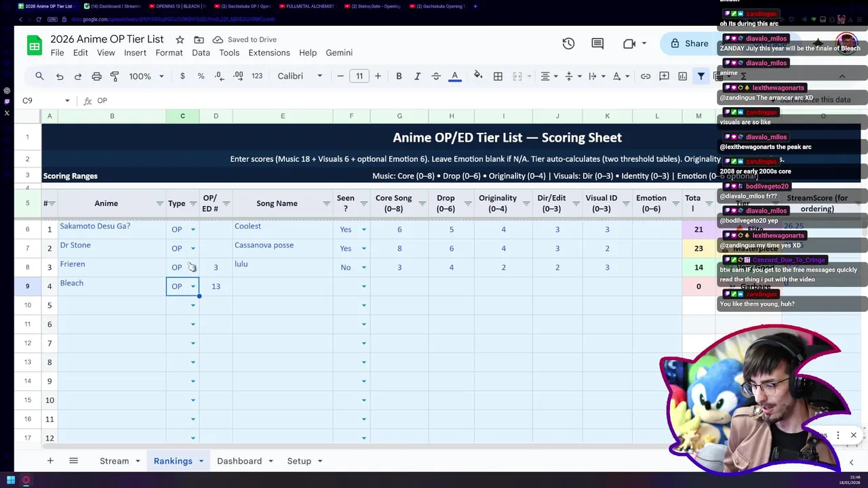This screenshot has width=868, height=488.
Task: Open the Seen dropdown in the Dr Stone row
Action: (x=363, y=248)
